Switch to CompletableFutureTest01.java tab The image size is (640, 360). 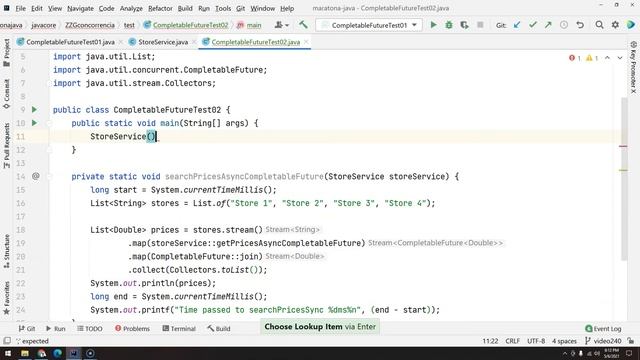click(70, 42)
